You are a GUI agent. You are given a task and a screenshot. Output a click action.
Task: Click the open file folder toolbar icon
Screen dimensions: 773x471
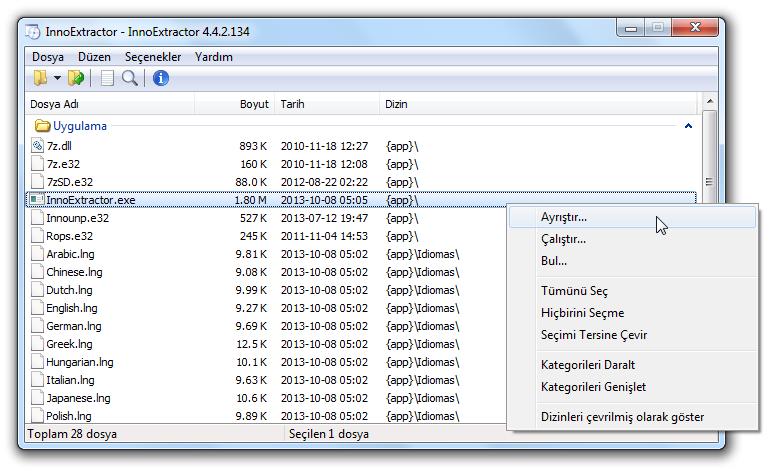(40, 78)
